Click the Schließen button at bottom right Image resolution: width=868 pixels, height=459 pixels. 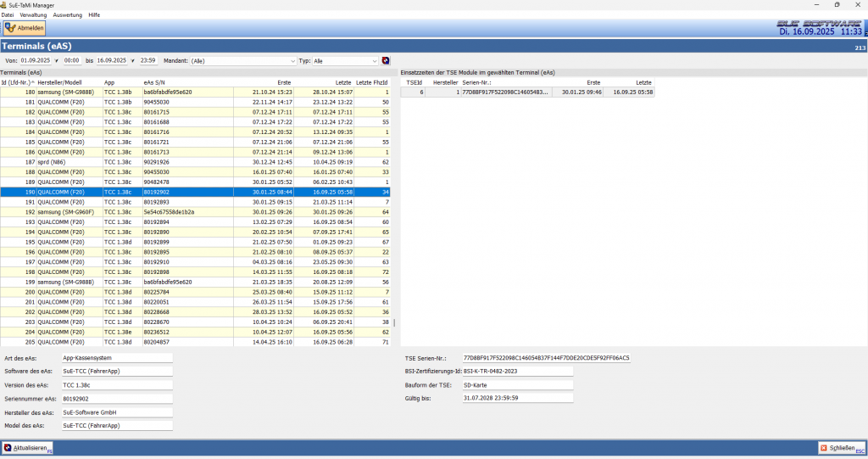[x=841, y=447]
